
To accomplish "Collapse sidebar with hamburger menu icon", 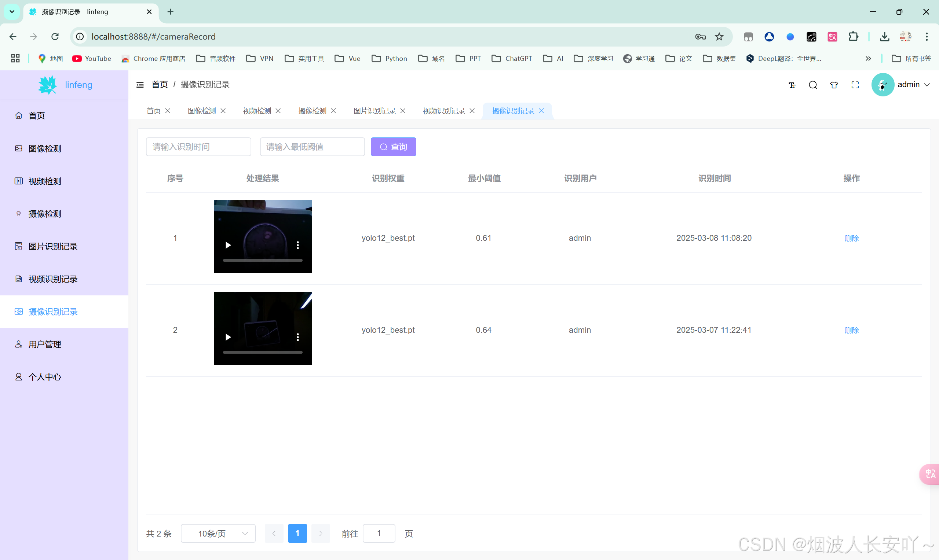I will (x=140, y=85).
